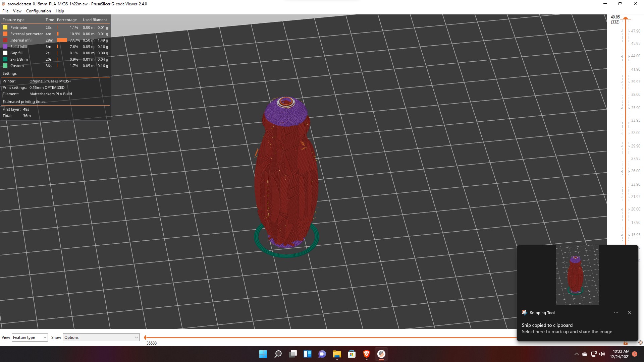Image resolution: width=644 pixels, height=362 pixels.
Task: Open Microsoft Store taskbar icon
Action: pyautogui.click(x=352, y=354)
